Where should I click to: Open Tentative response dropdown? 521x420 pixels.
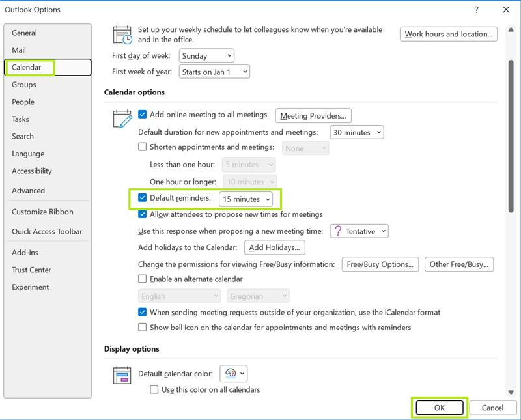tap(359, 231)
